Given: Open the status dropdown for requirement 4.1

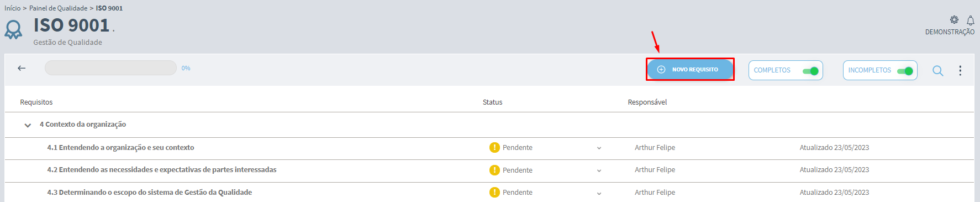Looking at the screenshot, I should coord(599,148).
